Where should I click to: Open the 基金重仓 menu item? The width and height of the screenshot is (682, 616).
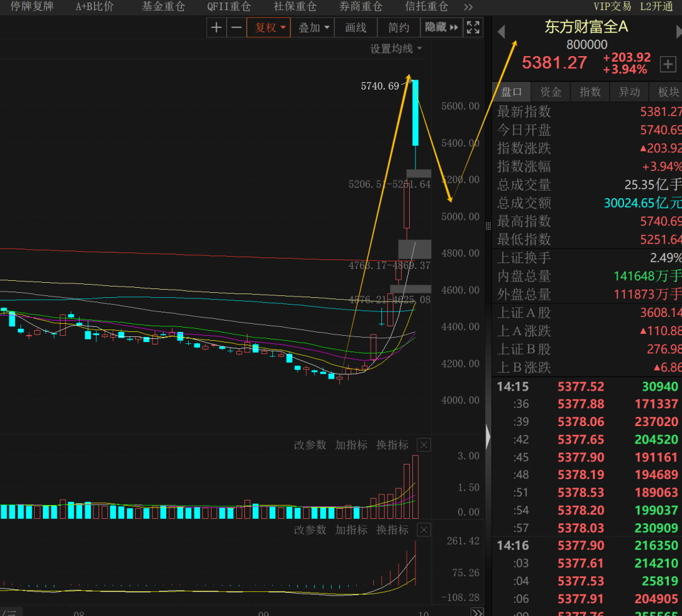(164, 6)
